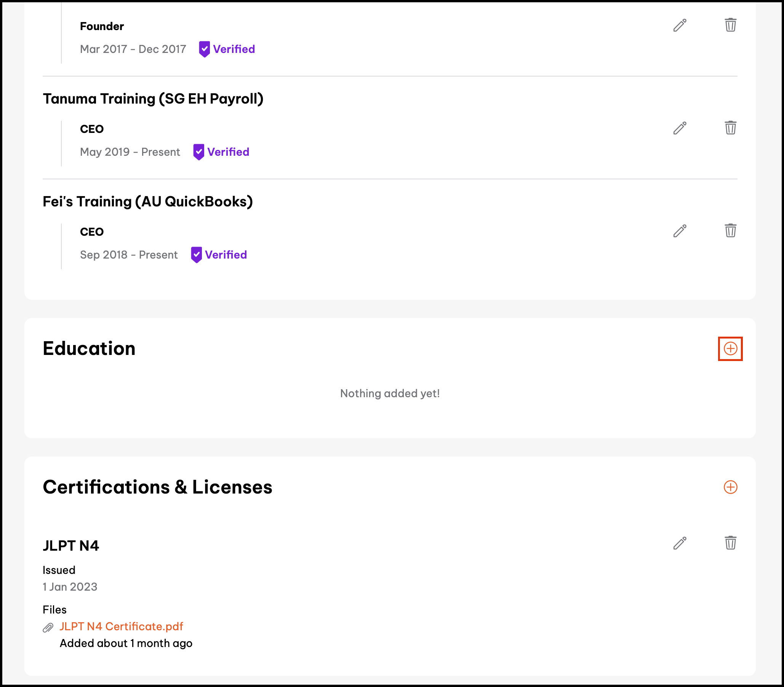Open JLPT N4 Certificate.pdf file
Screen dimensions: 784x687
click(121, 626)
